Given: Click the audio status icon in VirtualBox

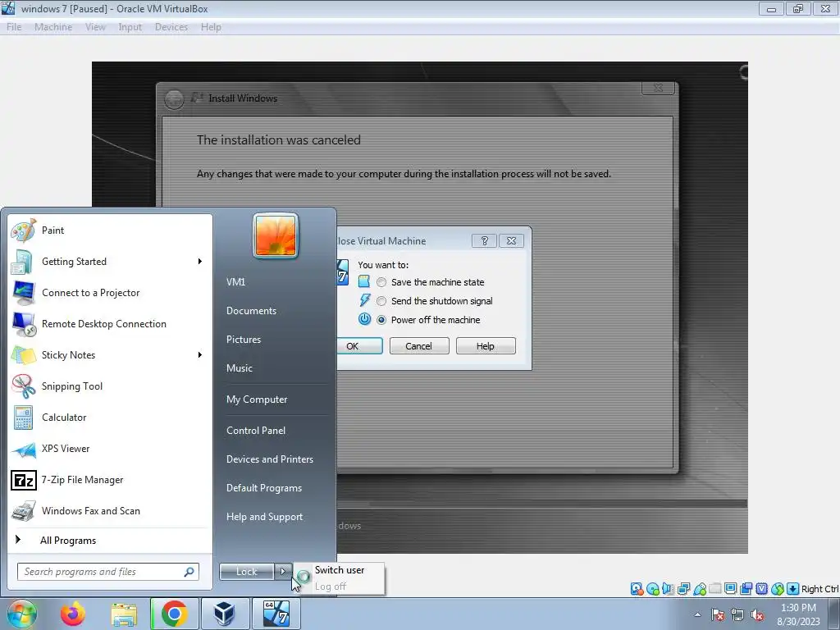Looking at the screenshot, I should click(x=668, y=589).
